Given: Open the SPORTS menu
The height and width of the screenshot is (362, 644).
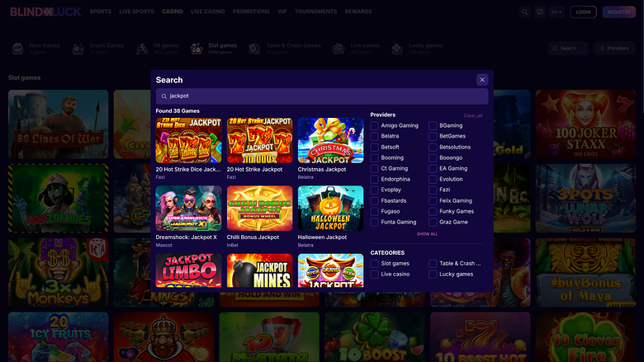Looking at the screenshot, I should 100,12.
